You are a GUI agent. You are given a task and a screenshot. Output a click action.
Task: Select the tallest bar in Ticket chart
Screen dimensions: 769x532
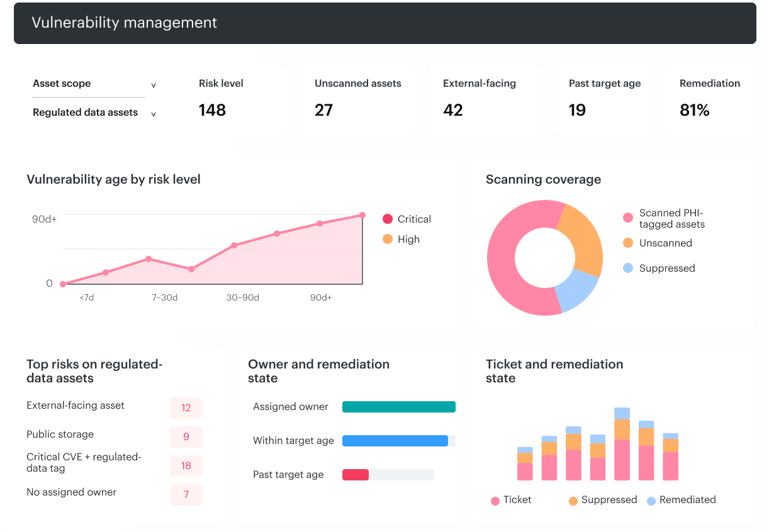(x=622, y=444)
